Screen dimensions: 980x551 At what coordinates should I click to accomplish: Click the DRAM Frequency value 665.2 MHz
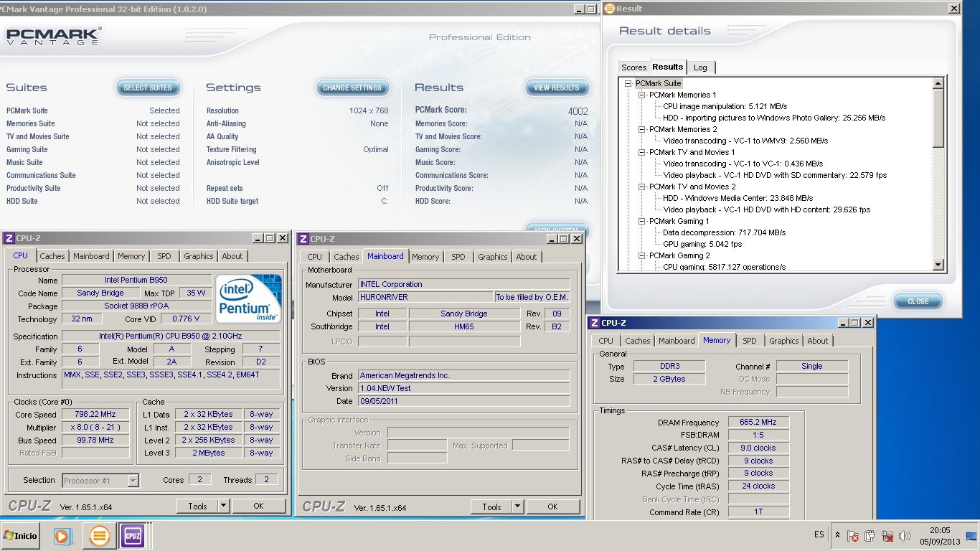(758, 422)
